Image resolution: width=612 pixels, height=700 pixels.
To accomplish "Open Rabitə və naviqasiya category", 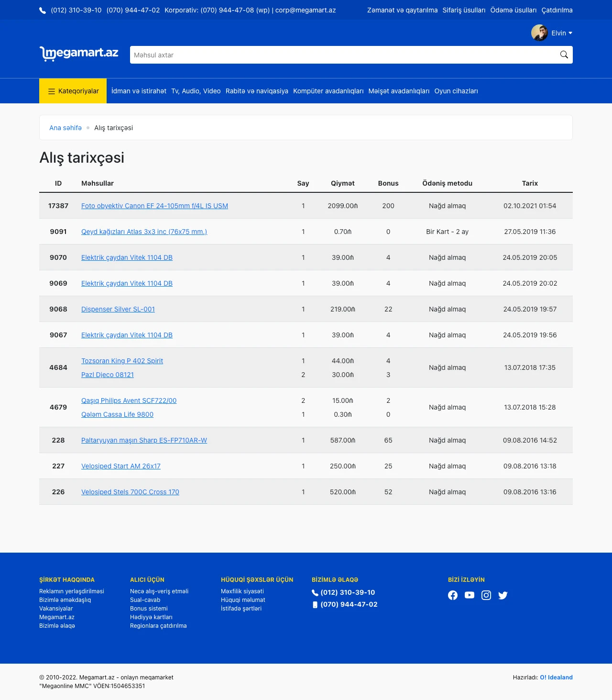I will coord(257,91).
